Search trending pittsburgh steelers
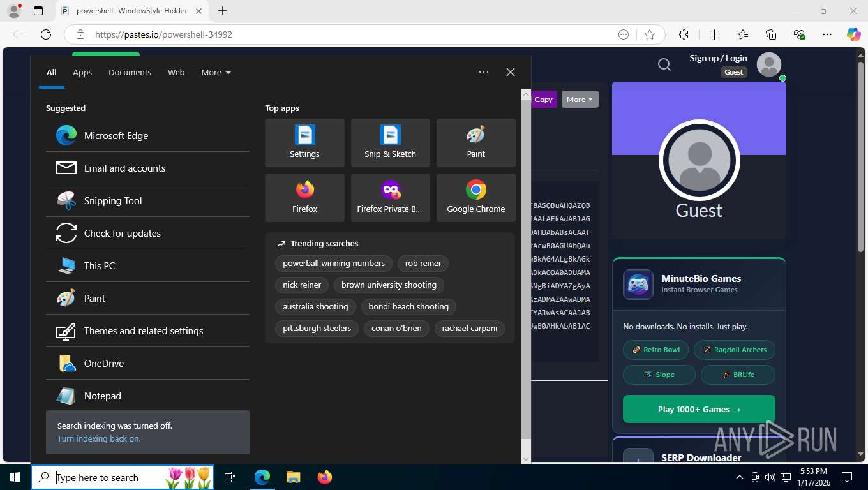This screenshot has height=490, width=868. [317, 328]
